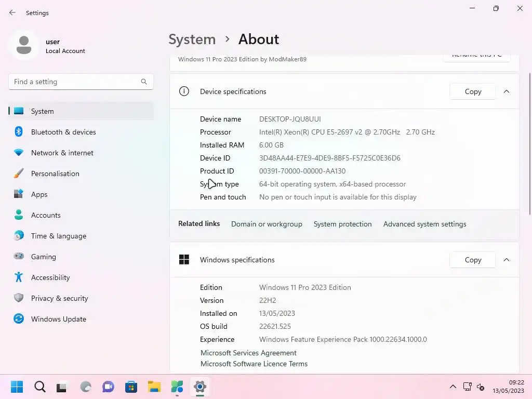This screenshot has height=399, width=532.
Task: Click the Accessibility figure icon
Action: (x=19, y=277)
